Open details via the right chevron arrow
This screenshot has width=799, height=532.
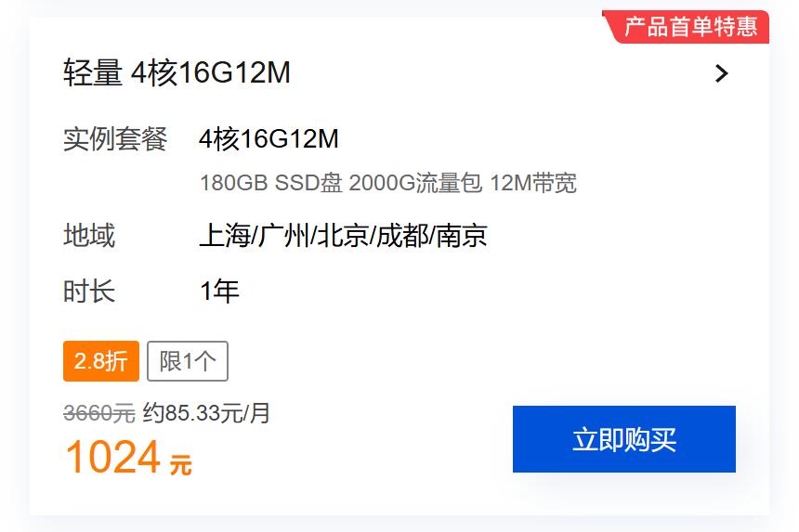pos(722,73)
